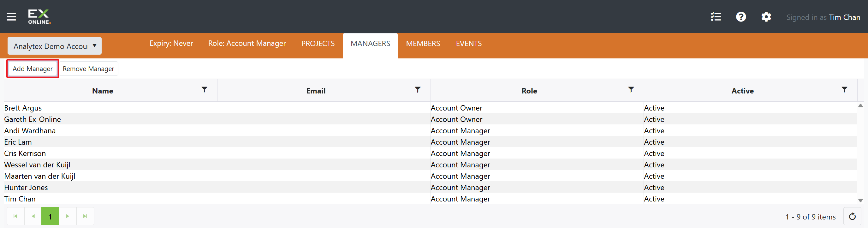Go to next page arrow

coord(68,216)
